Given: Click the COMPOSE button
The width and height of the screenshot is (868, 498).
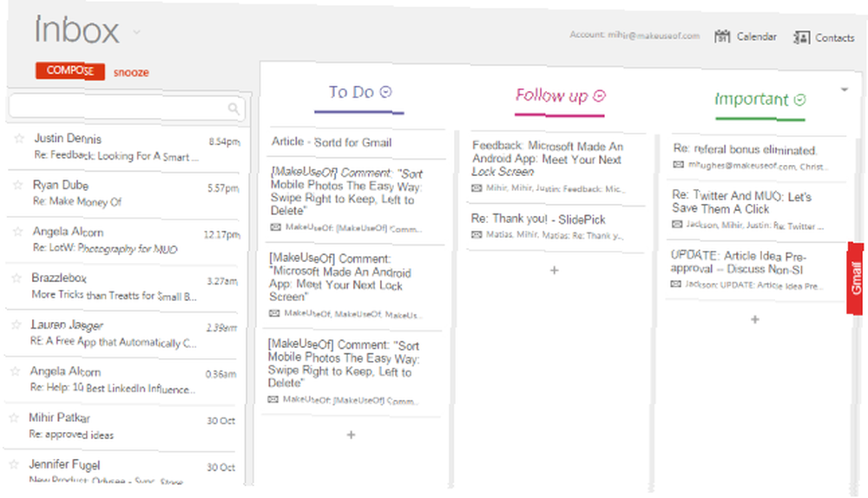Looking at the screenshot, I should tap(69, 71).
